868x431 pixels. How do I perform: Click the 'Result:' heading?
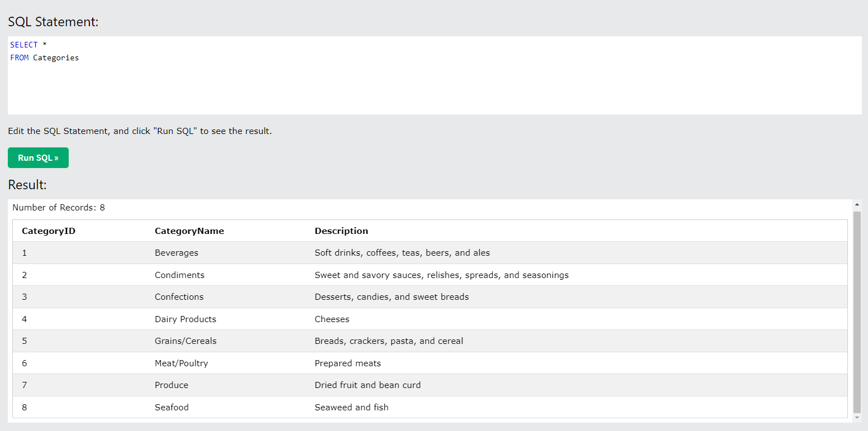click(27, 185)
